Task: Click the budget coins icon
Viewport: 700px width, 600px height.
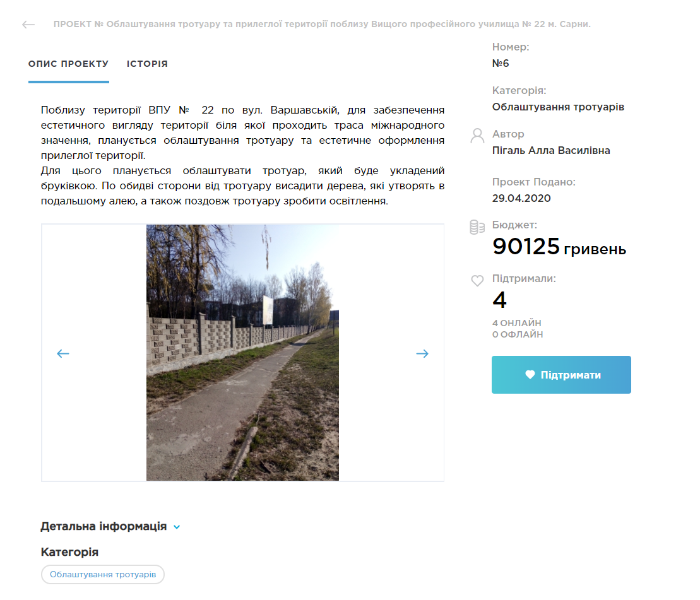Action: [477, 227]
